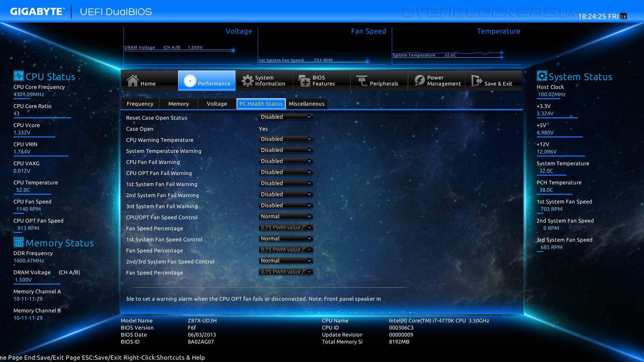Viewport: 644px width, 362px height.
Task: Click the Performance gauge icon
Action: click(x=190, y=81)
